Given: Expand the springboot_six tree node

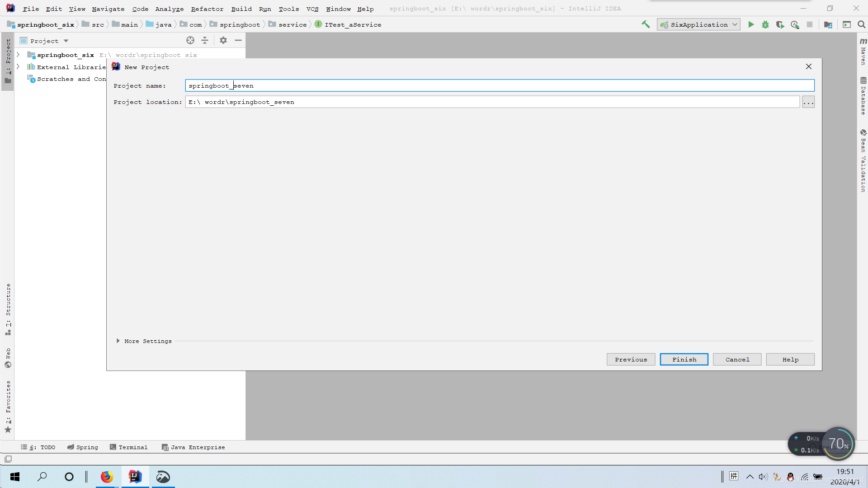Looking at the screenshot, I should click(18, 55).
